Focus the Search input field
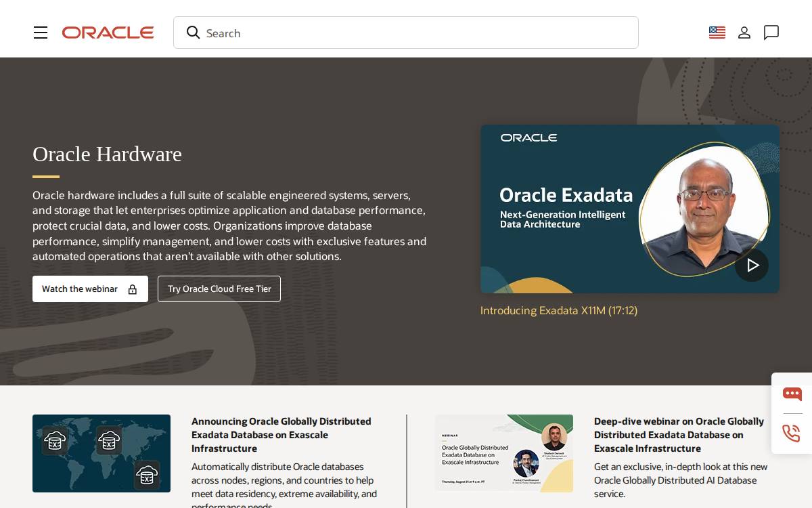This screenshot has height=508, width=812. click(x=406, y=33)
